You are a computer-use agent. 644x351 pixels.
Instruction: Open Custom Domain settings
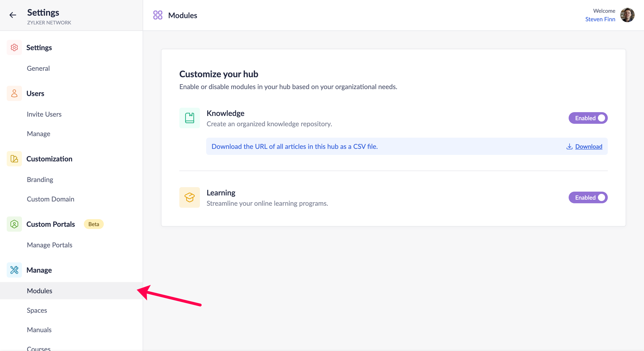(51, 199)
